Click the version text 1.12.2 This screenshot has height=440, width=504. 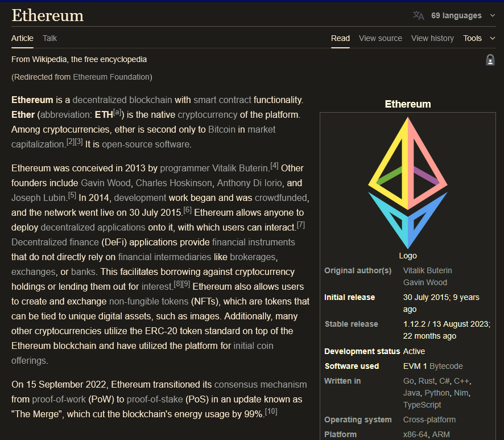pos(414,324)
